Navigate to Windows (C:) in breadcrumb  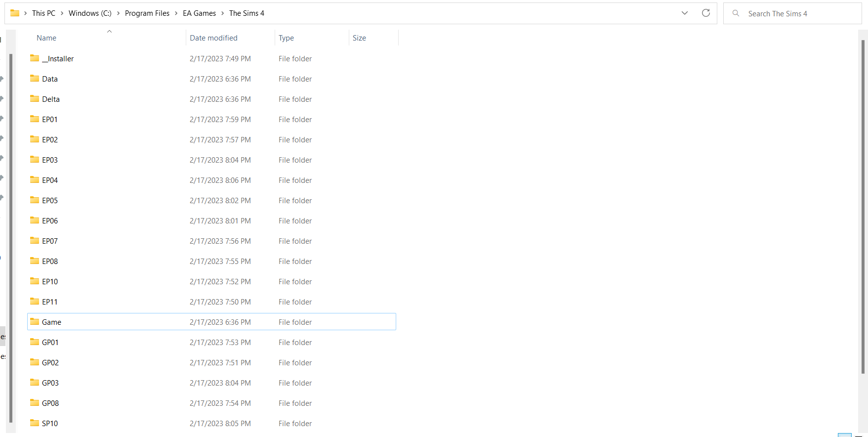click(x=90, y=13)
